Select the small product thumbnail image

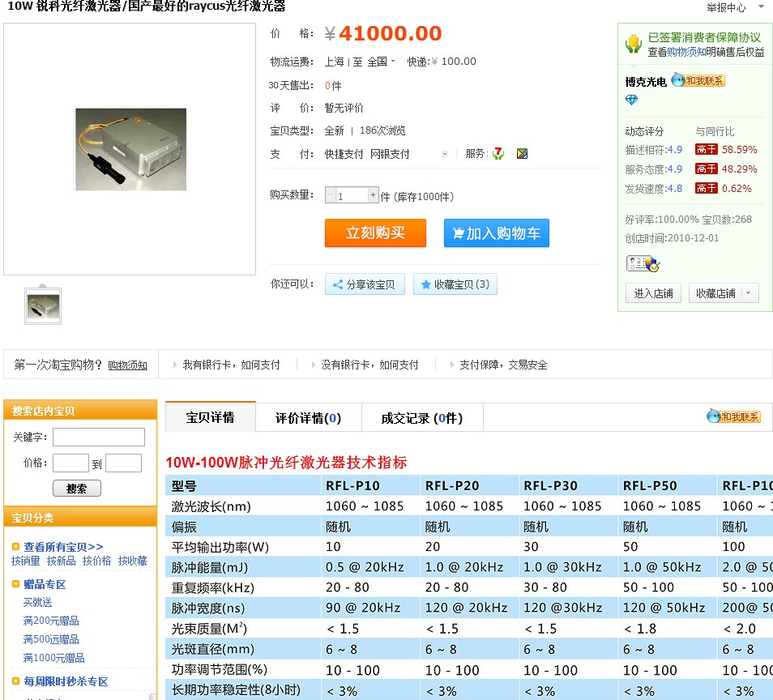tap(43, 305)
